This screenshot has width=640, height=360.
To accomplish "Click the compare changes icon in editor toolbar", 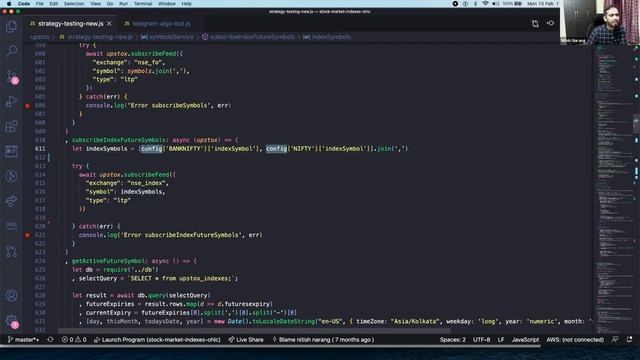I will coord(535,24).
